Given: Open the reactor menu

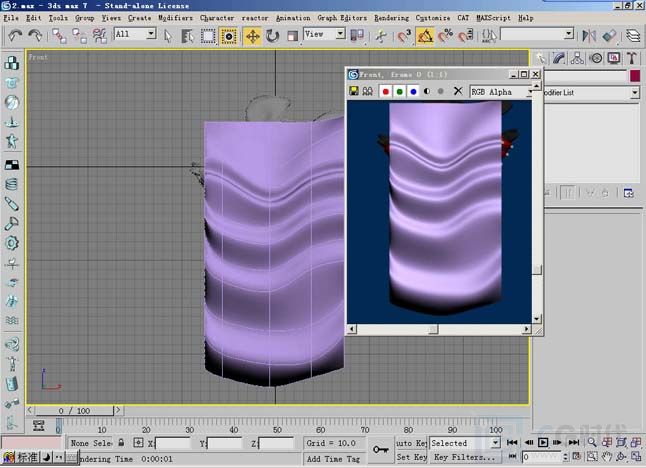Looking at the screenshot, I should 255,18.
